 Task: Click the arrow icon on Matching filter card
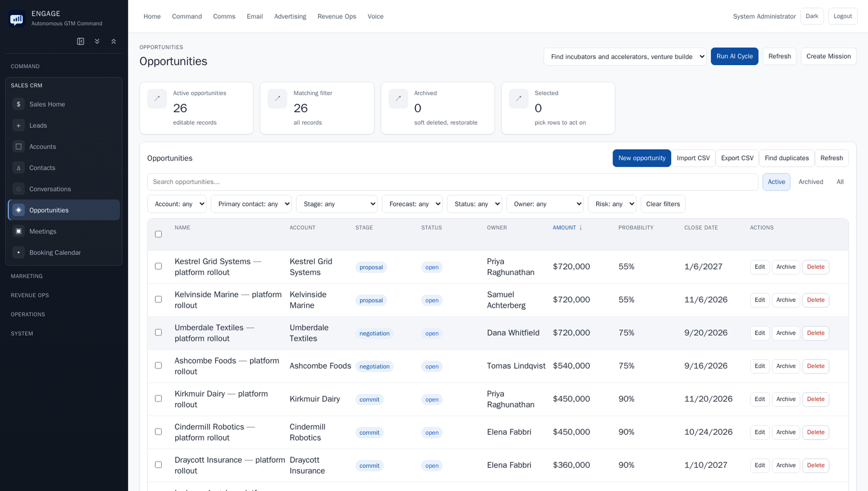[277, 99]
